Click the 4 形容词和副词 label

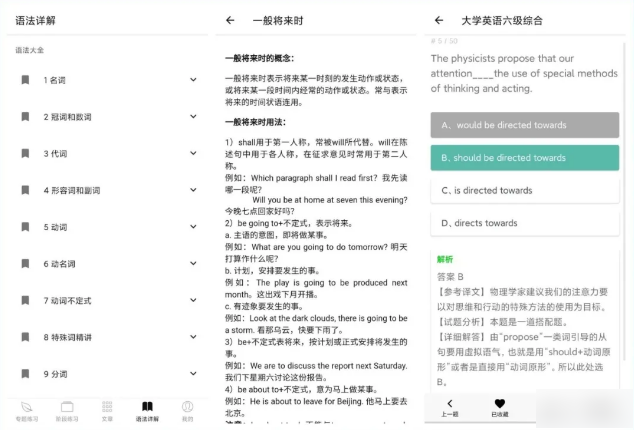[x=72, y=191]
